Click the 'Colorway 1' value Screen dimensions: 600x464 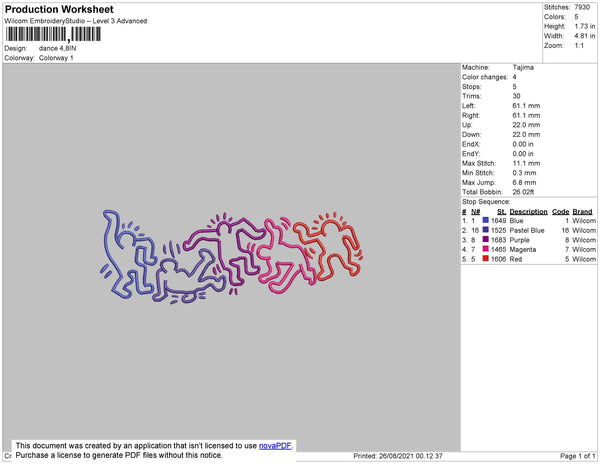click(56, 58)
